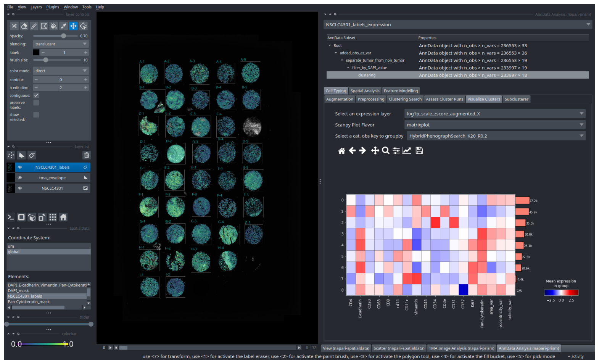Go forward to next plot view
The height and width of the screenshot is (364, 599).
[x=362, y=151]
